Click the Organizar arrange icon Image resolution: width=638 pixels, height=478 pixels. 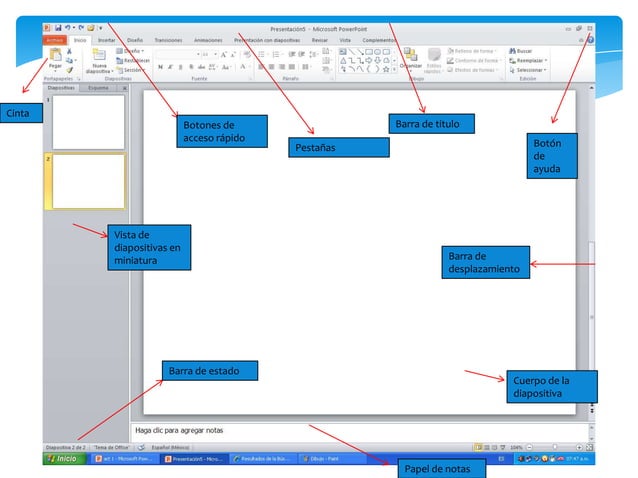(x=410, y=58)
